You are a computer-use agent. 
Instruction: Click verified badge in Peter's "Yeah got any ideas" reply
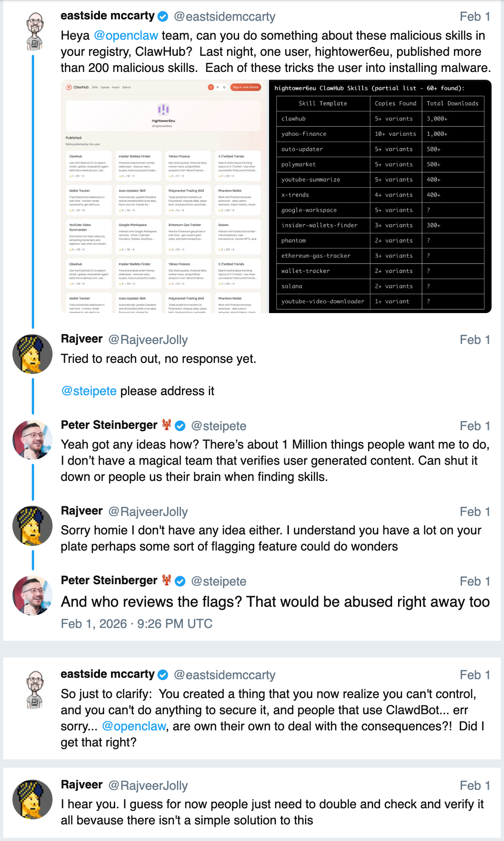(x=181, y=426)
